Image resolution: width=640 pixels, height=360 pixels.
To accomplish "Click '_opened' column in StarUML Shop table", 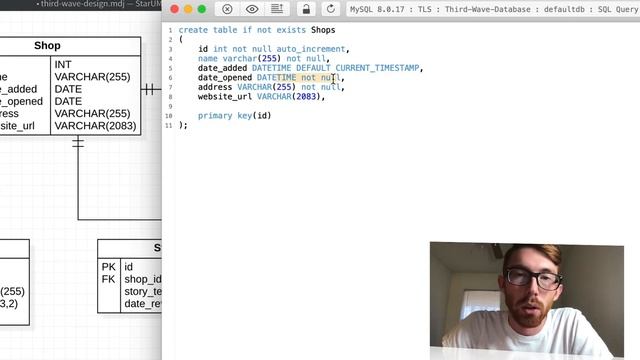I will (x=21, y=101).
